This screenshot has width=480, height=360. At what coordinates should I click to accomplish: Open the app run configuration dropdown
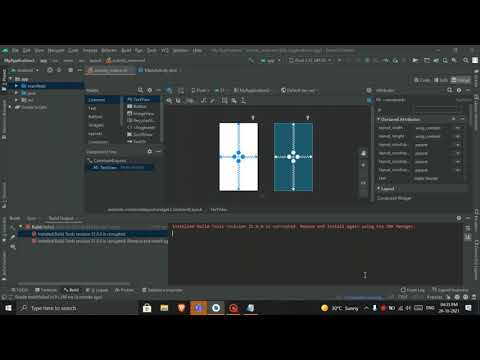click(271, 60)
